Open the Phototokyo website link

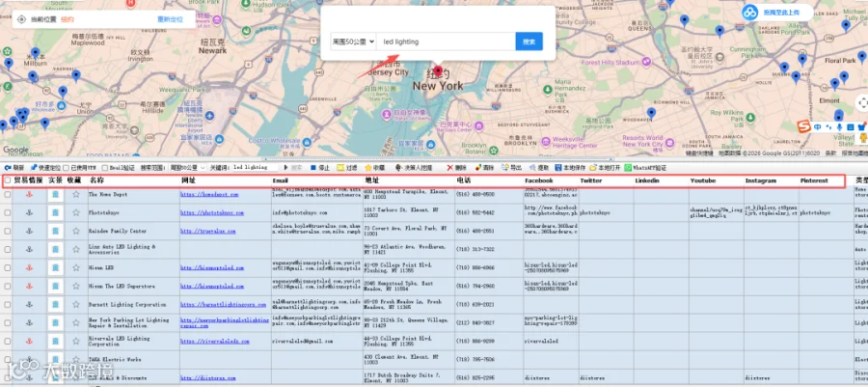(212, 213)
